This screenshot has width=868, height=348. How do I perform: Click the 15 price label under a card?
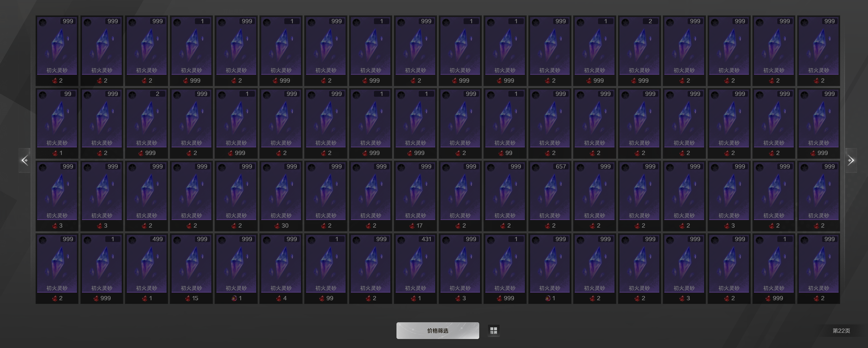coord(195,298)
